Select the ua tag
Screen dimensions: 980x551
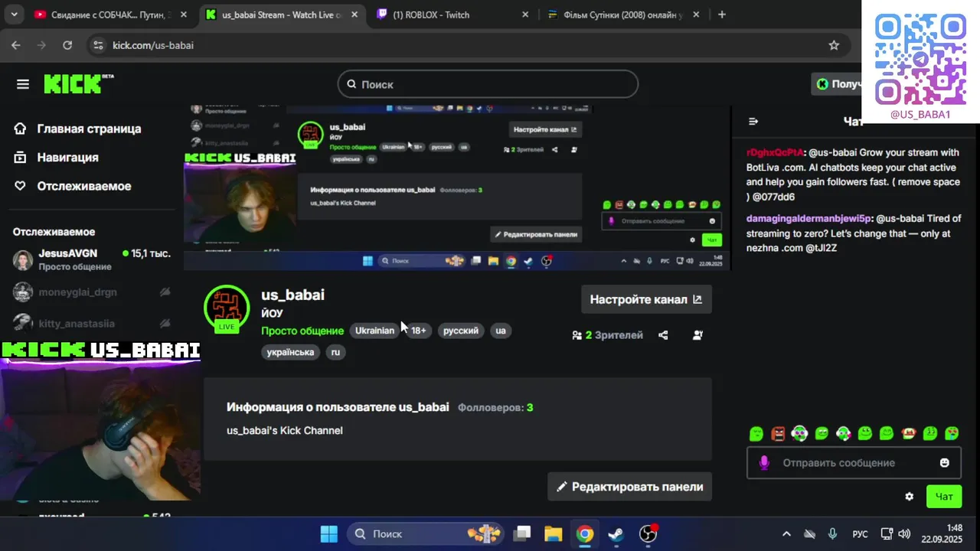click(x=501, y=331)
